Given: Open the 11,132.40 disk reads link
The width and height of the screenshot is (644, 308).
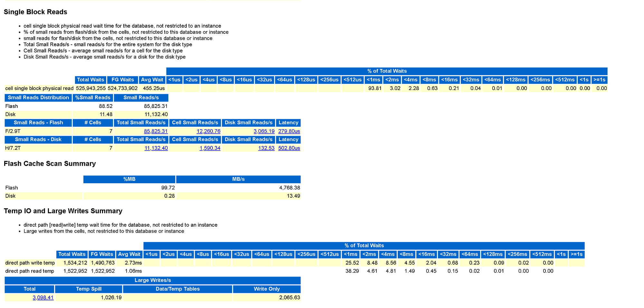Looking at the screenshot, I should click(156, 148).
